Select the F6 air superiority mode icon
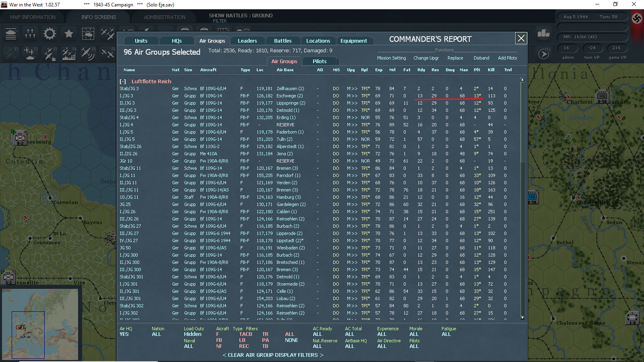Viewport: 644px width, 362px height. click(107, 53)
